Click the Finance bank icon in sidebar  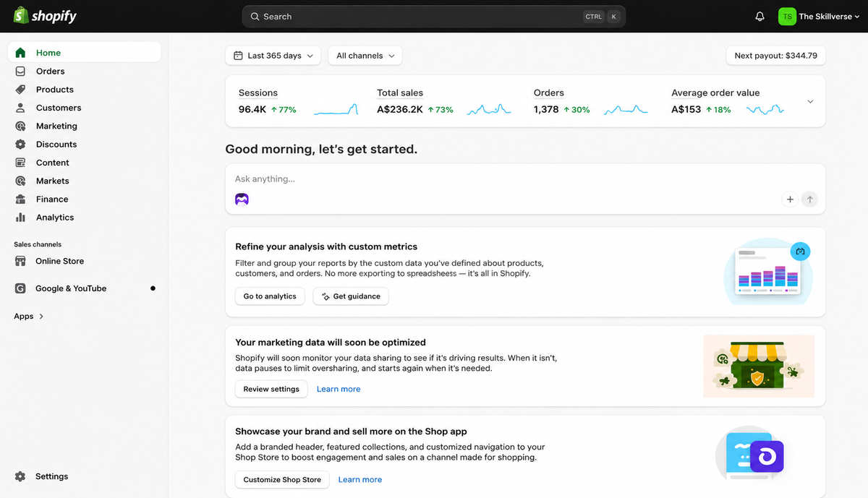20,199
